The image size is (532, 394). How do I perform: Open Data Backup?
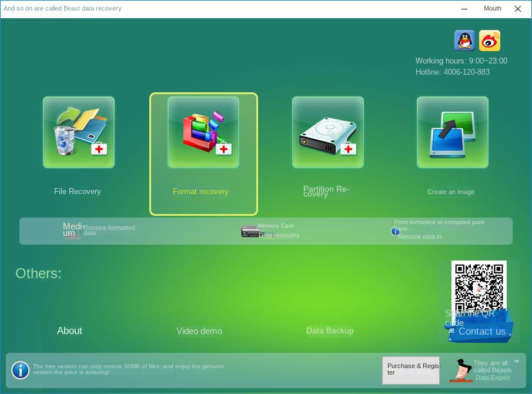coord(330,330)
